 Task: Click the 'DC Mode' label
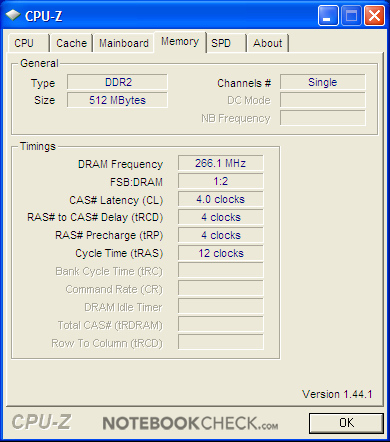pyautogui.click(x=249, y=100)
